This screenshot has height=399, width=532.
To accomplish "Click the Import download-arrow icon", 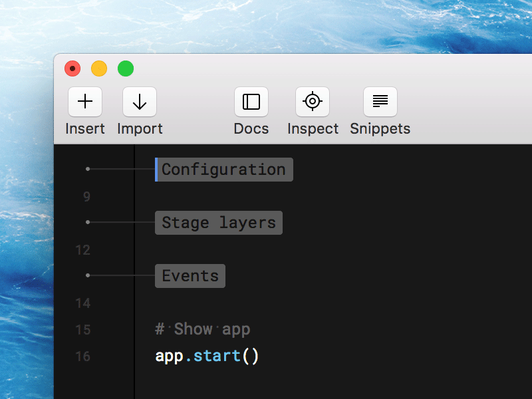I will pos(140,101).
